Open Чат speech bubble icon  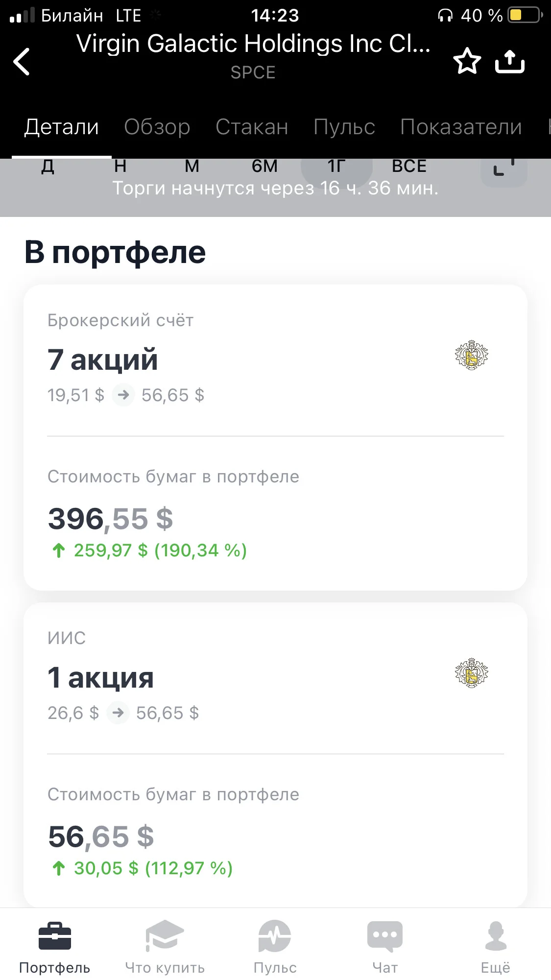point(385,936)
